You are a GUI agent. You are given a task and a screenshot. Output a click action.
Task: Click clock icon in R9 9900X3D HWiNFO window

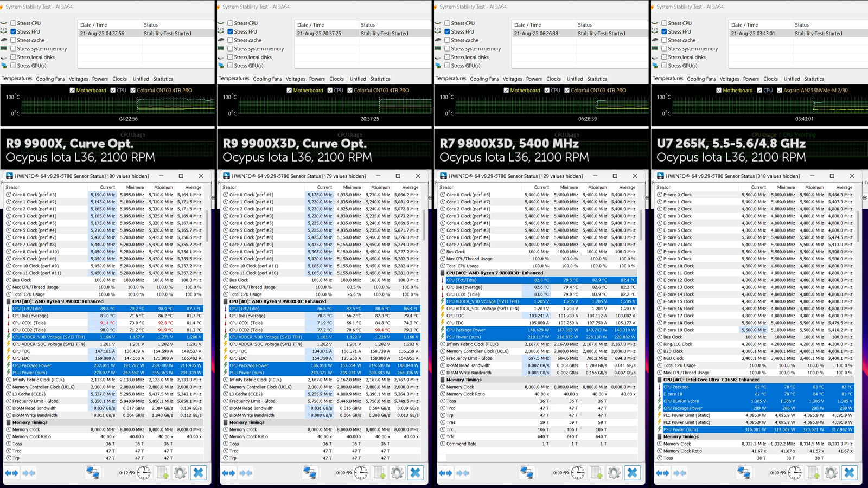point(361,473)
